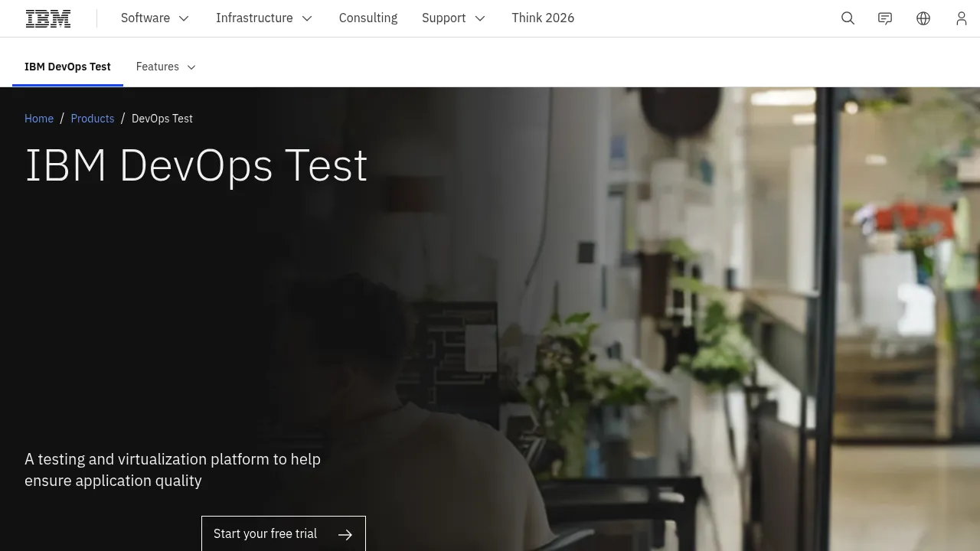Click the IBM DevOps Test page heading
This screenshot has width=980, height=551.
(x=196, y=165)
